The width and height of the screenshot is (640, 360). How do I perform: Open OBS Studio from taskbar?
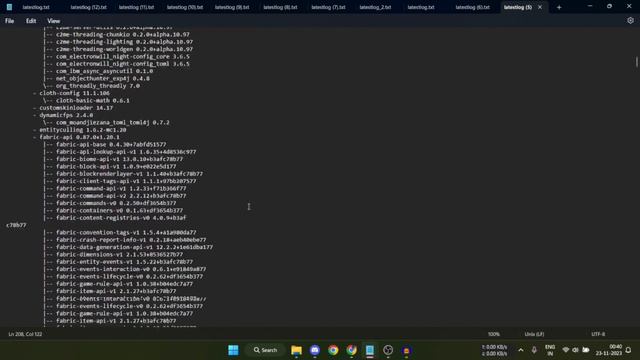pos(388,350)
